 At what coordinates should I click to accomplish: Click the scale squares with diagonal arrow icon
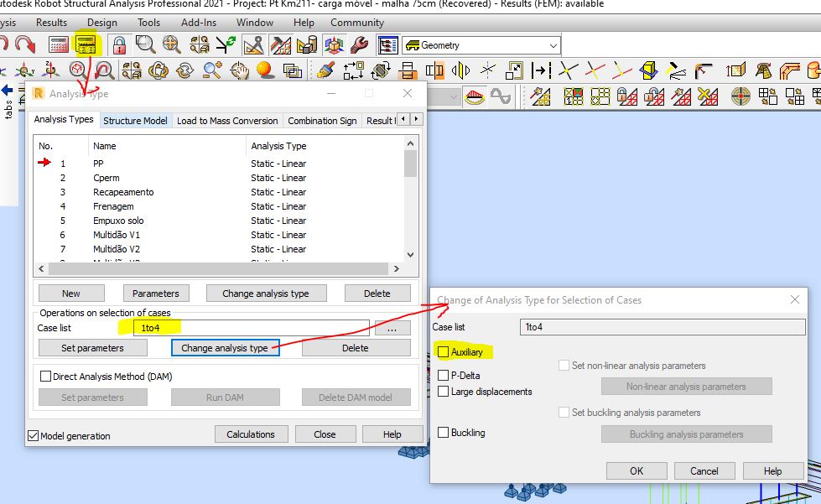tap(514, 70)
